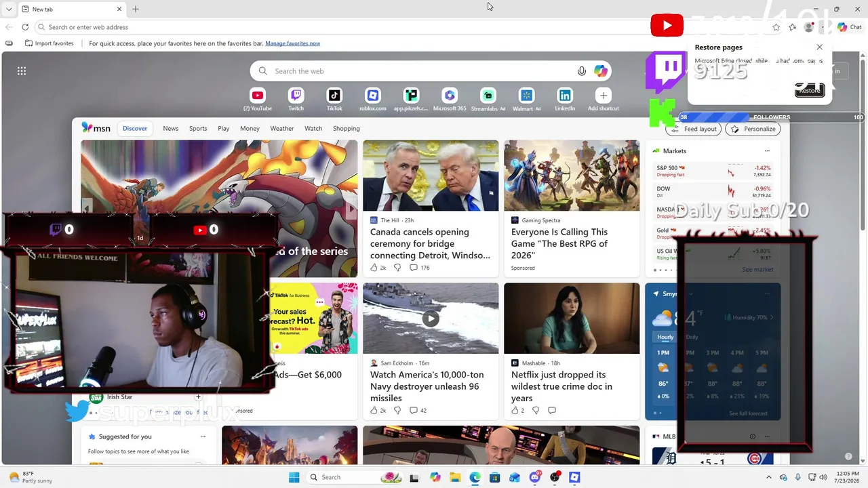Click the Manage favorites now link

293,43
